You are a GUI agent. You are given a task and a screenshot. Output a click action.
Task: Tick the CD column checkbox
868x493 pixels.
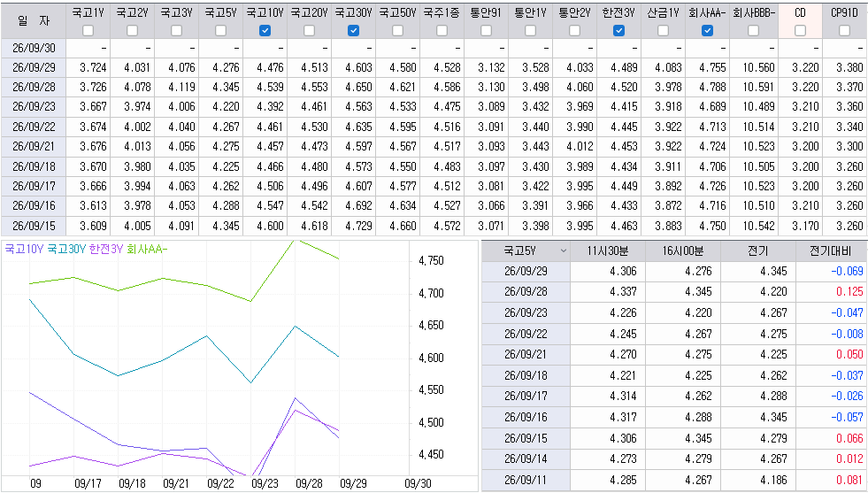pyautogui.click(x=801, y=31)
